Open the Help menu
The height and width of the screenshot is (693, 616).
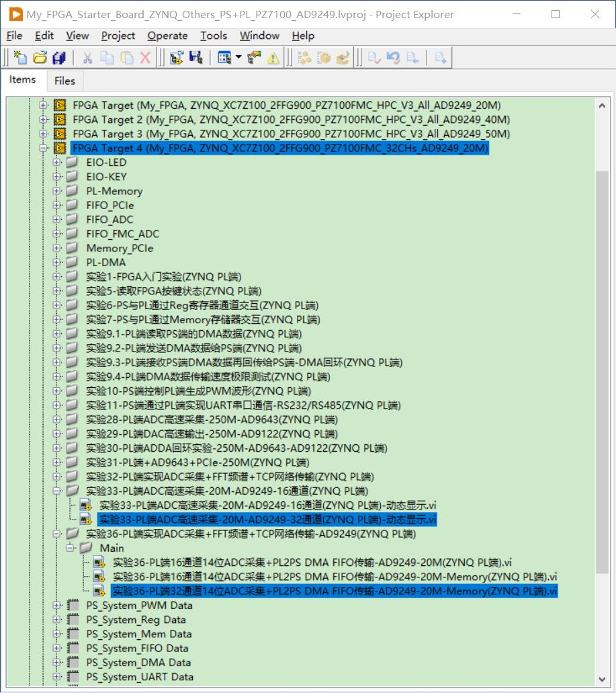(303, 36)
